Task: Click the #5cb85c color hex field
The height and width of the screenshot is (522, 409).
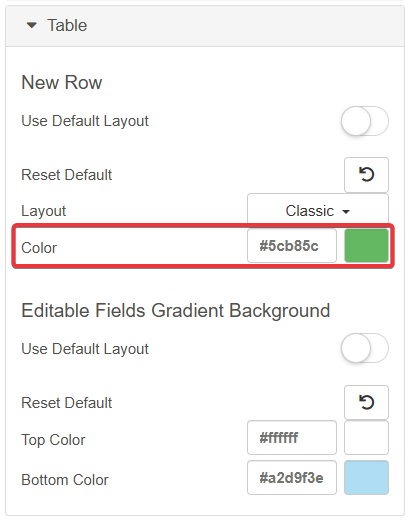Action: point(292,246)
